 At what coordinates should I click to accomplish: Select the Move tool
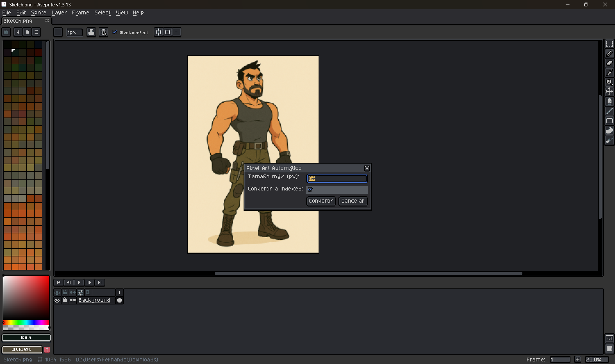pos(609,92)
